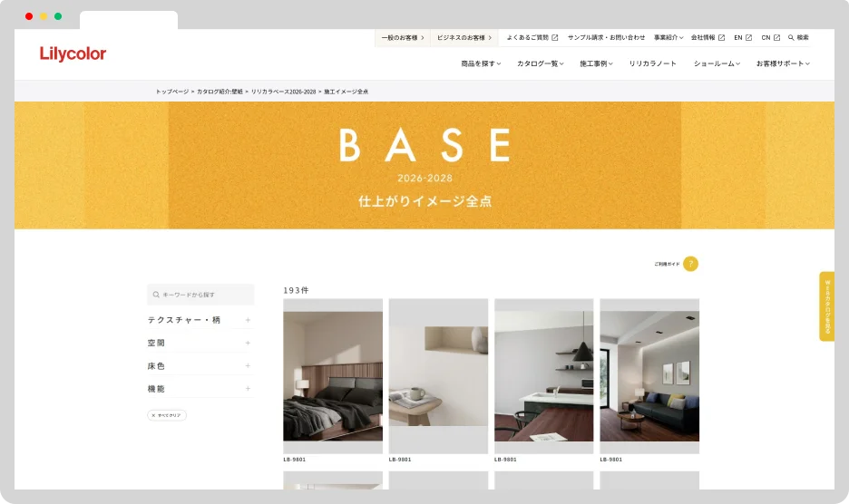This screenshot has height=504, width=849.
Task: Switch to the EN language site
Action: coord(743,37)
